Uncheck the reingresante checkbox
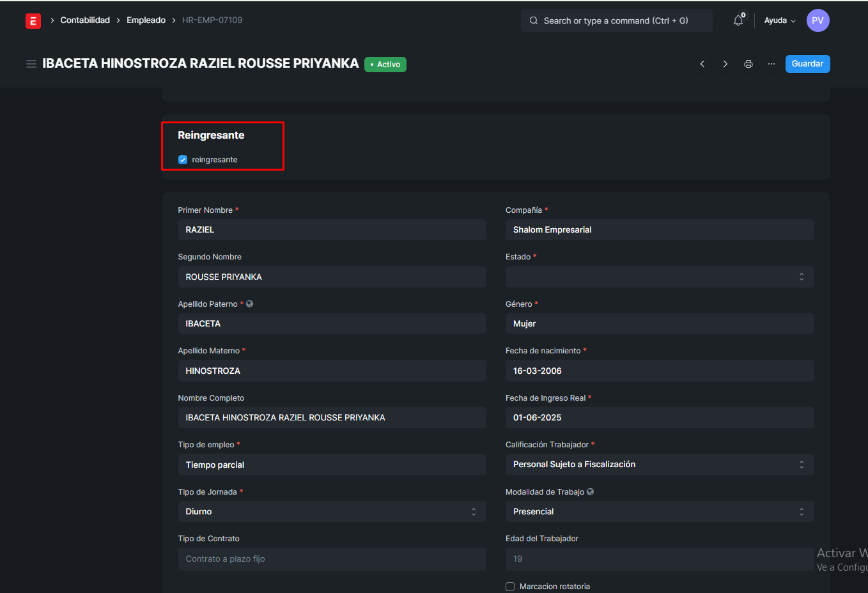The width and height of the screenshot is (868, 593). click(183, 160)
